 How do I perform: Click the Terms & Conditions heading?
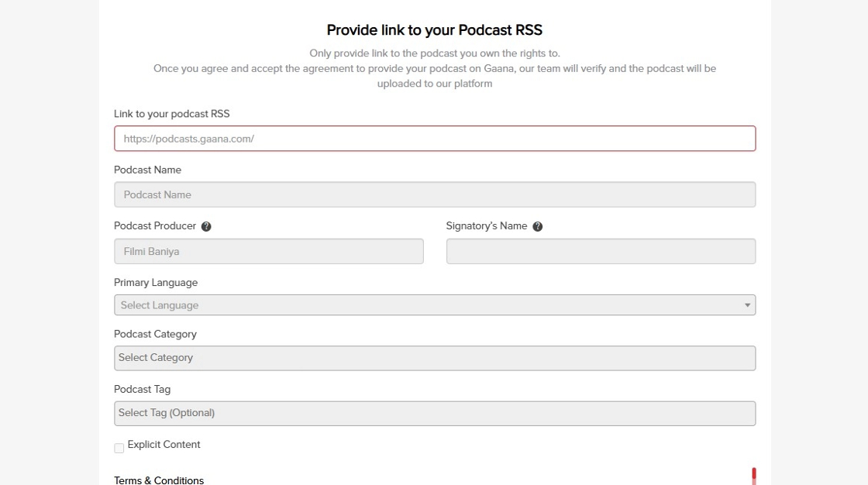tap(159, 480)
